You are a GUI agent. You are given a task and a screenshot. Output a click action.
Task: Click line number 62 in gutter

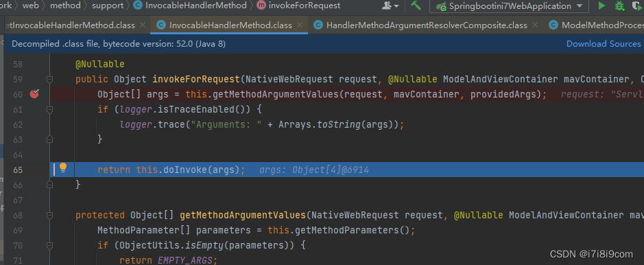point(18,124)
